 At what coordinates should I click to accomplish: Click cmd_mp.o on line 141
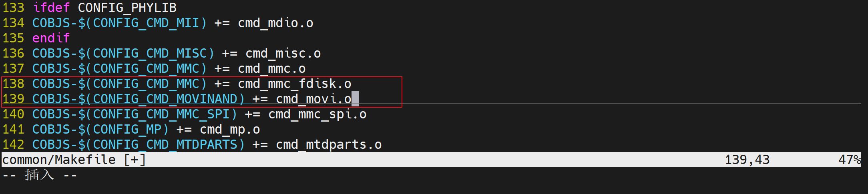(x=230, y=129)
